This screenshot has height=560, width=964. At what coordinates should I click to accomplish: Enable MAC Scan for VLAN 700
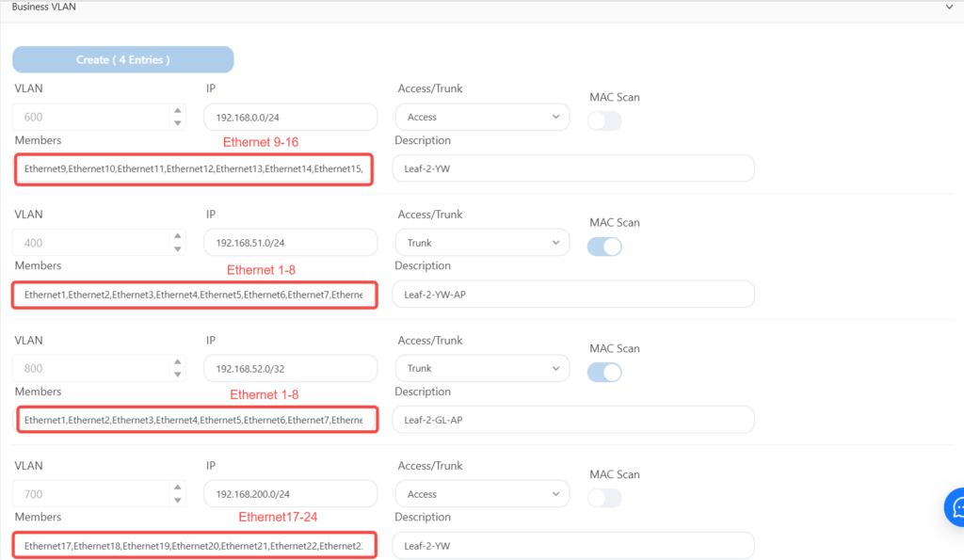tap(604, 498)
